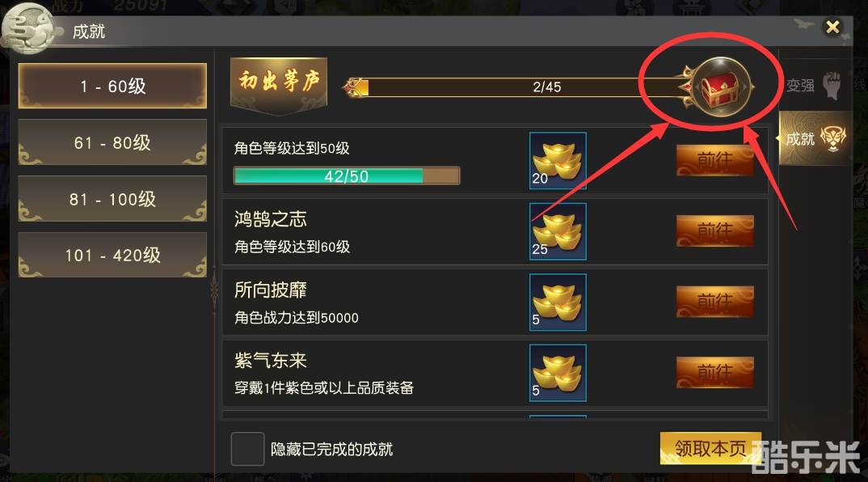The image size is (868, 482).
Task: Click the 20 gold ingots reward icon
Action: tap(558, 161)
